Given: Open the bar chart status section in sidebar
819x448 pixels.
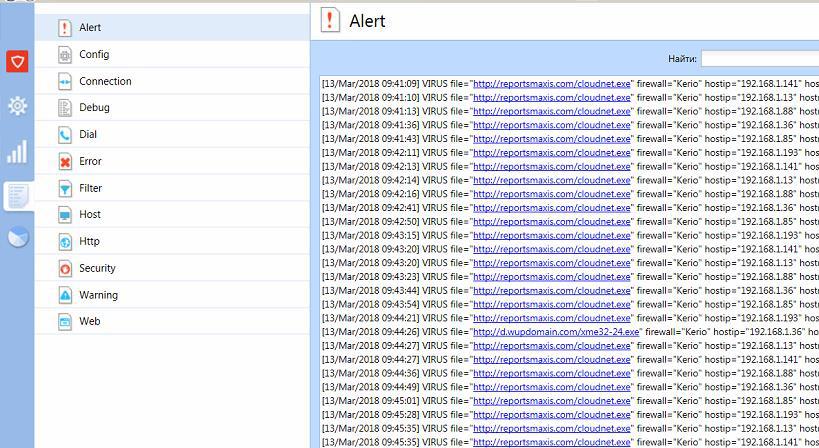Looking at the screenshot, I should [17, 152].
